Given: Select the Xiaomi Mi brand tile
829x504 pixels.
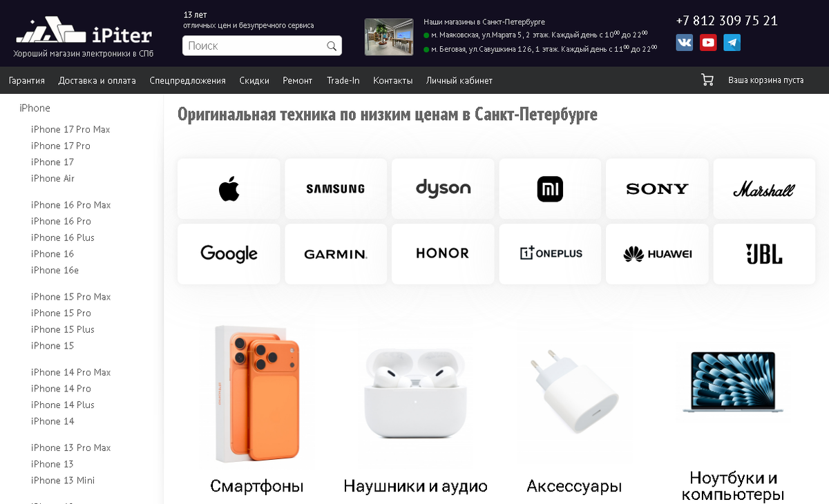Looking at the screenshot, I should pyautogui.click(x=551, y=188).
